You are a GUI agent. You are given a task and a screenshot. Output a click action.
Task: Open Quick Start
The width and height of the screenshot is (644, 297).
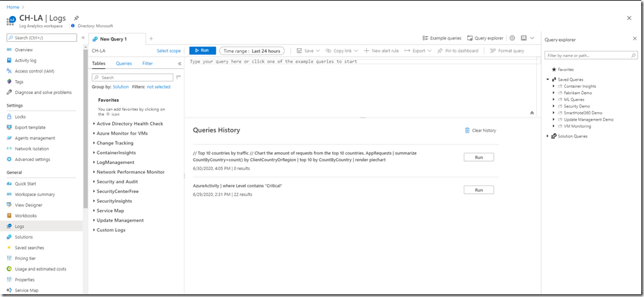pyautogui.click(x=26, y=184)
